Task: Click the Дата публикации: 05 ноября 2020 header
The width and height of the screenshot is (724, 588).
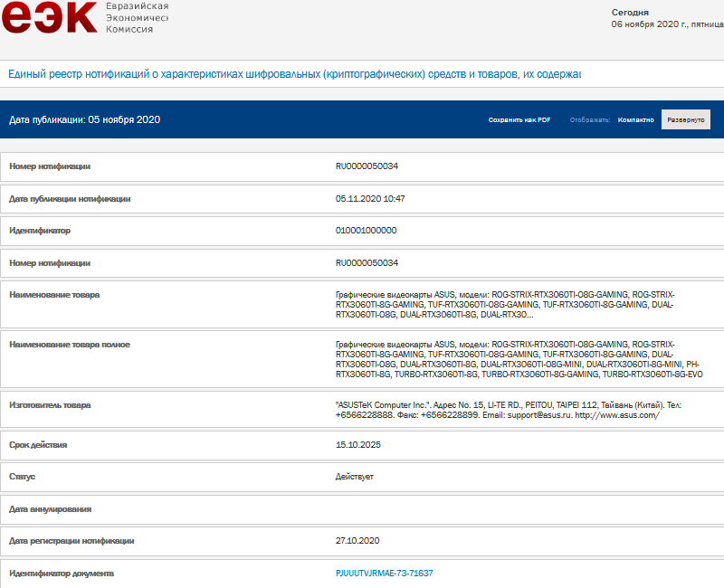Action: tap(84, 119)
